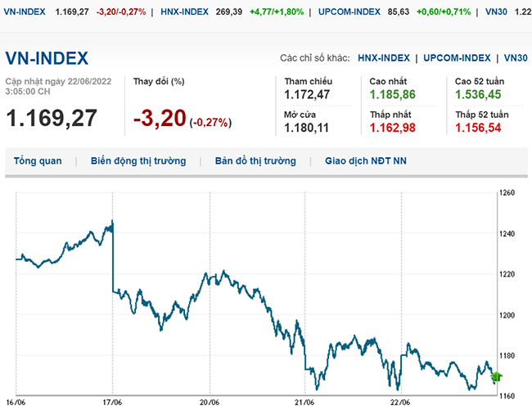This screenshot has width=532, height=410.
Task: Click HNX-INDEX in the top ticker bar
Action: click(184, 12)
